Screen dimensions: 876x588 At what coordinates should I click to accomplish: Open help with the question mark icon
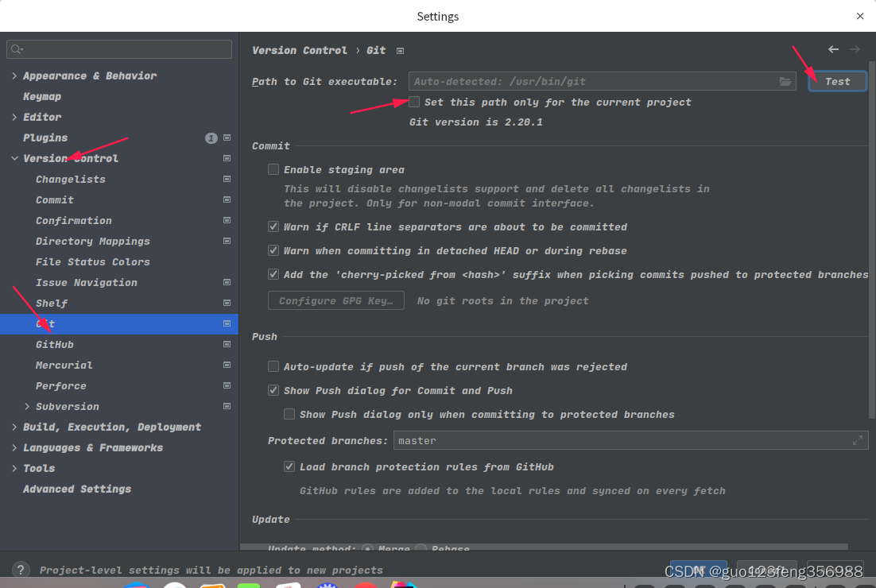point(21,570)
